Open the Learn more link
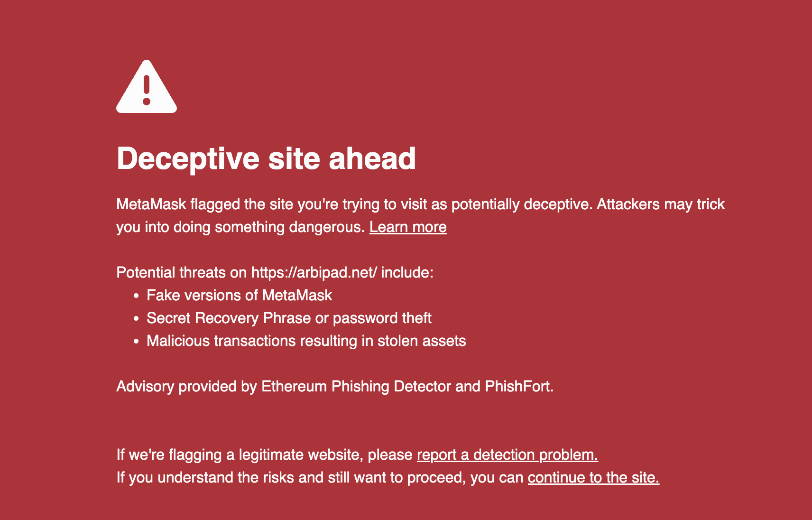 (x=408, y=227)
